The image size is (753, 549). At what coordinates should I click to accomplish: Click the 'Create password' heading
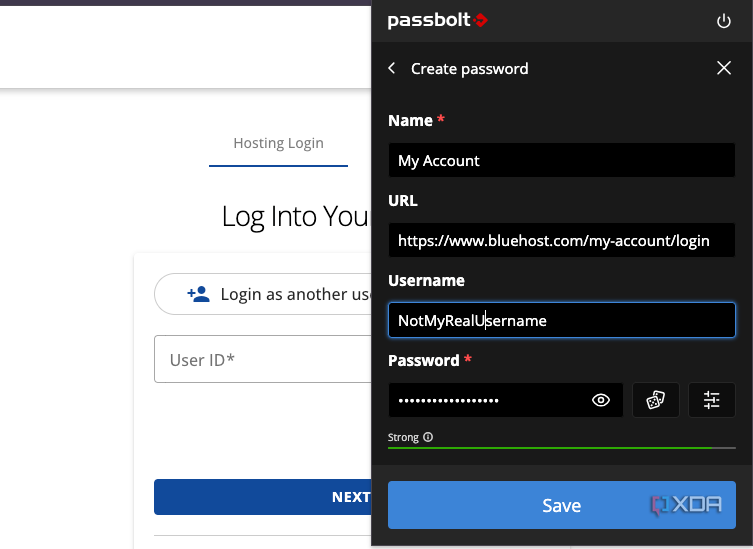coord(469,69)
